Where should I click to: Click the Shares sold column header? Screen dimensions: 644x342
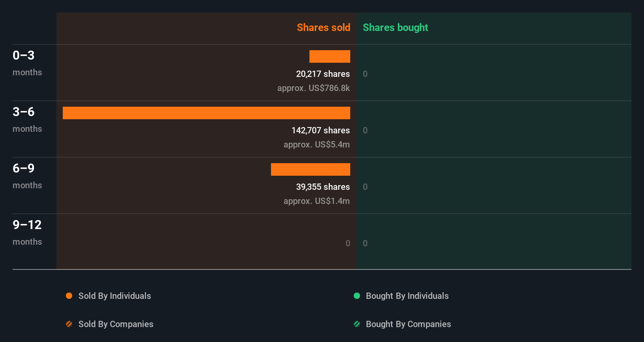point(324,27)
